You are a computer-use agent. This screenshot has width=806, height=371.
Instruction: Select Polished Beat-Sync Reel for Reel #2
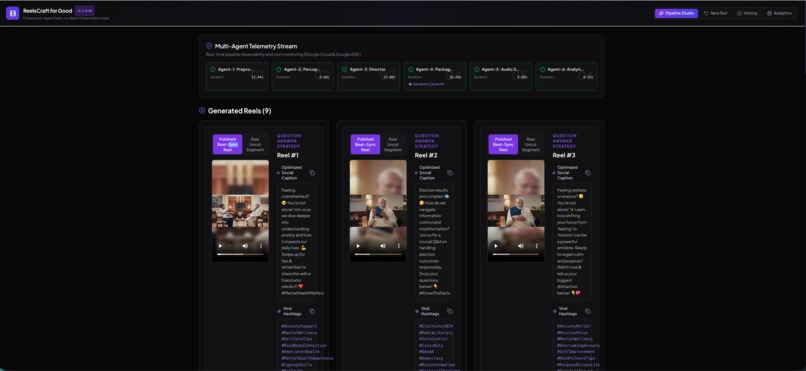[x=365, y=144]
